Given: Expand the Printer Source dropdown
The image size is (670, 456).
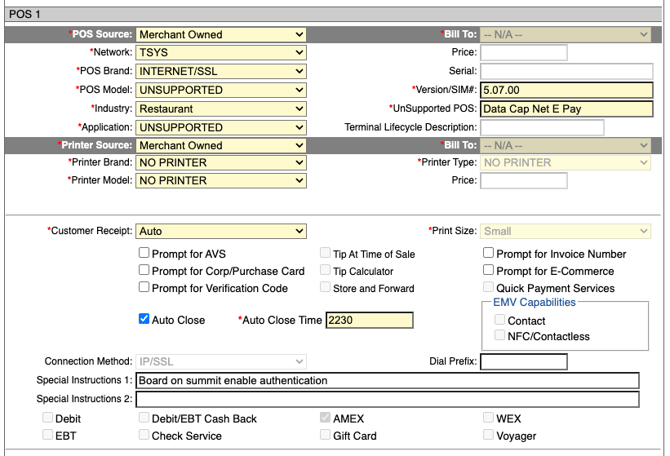Looking at the screenshot, I should (221, 145).
